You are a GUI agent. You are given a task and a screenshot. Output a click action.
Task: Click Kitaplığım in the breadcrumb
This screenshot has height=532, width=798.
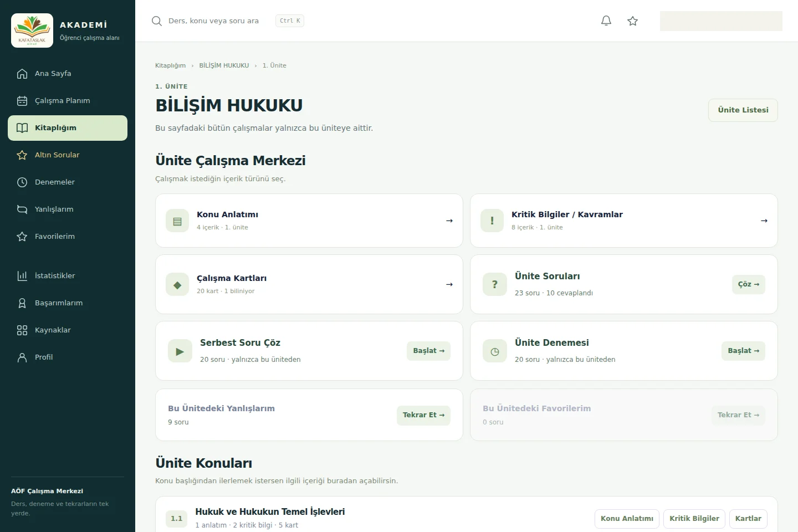click(170, 65)
